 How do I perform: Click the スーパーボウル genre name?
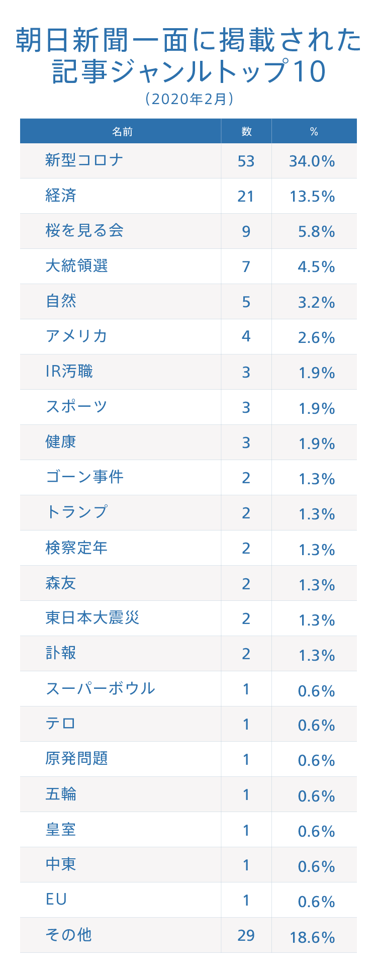[x=100, y=688]
